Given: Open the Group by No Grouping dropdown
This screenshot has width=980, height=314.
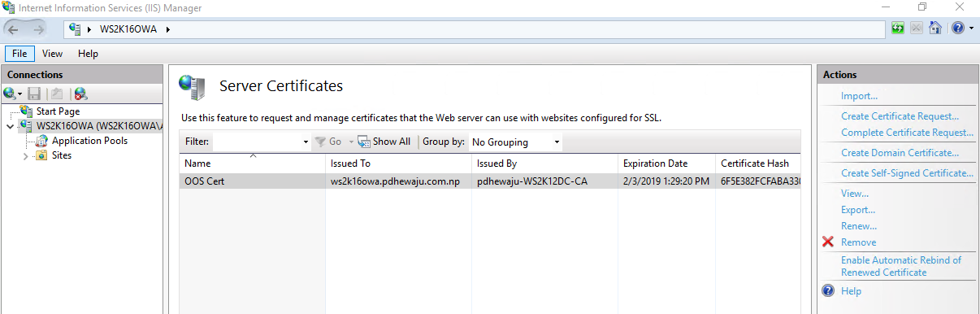Looking at the screenshot, I should click(x=515, y=142).
